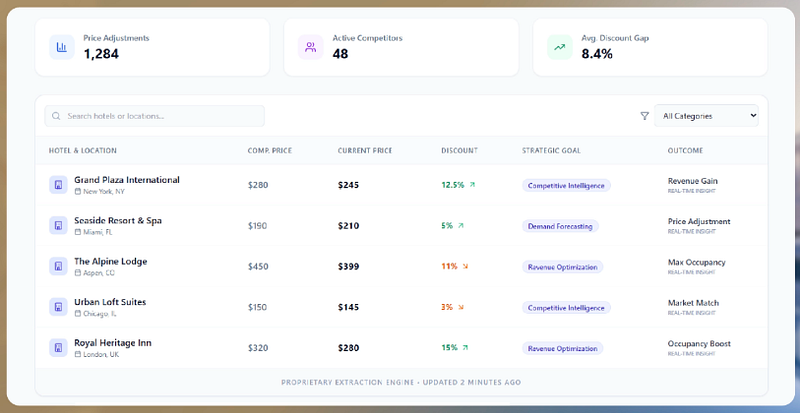Click the Seaside Resort & Spa building icon

click(x=58, y=226)
